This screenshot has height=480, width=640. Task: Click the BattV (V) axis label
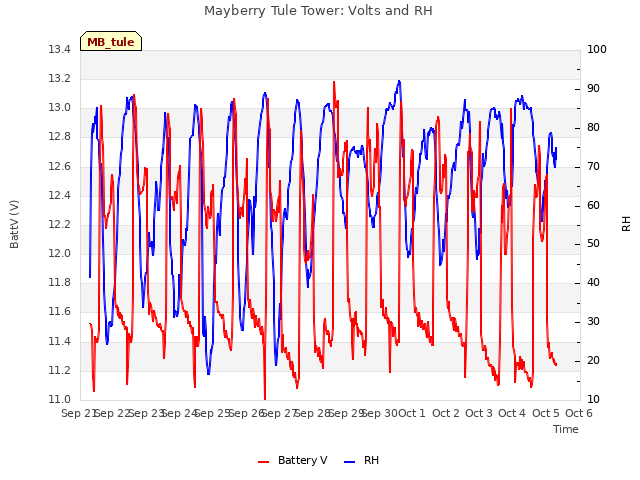(x=14, y=224)
